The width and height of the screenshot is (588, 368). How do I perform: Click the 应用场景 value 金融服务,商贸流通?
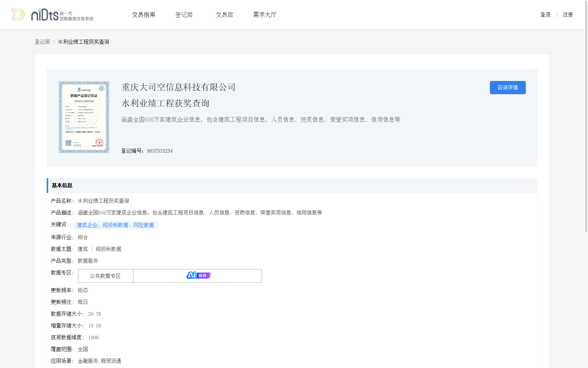coord(99,361)
